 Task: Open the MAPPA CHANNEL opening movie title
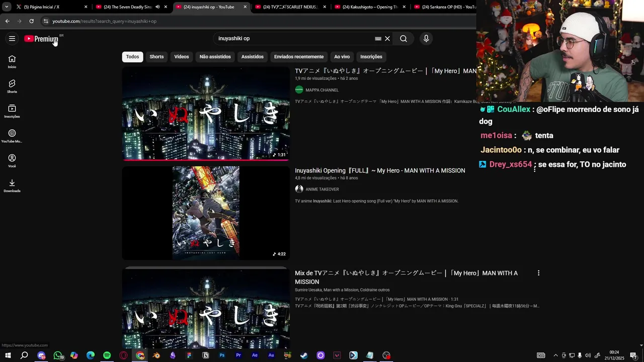point(385,71)
